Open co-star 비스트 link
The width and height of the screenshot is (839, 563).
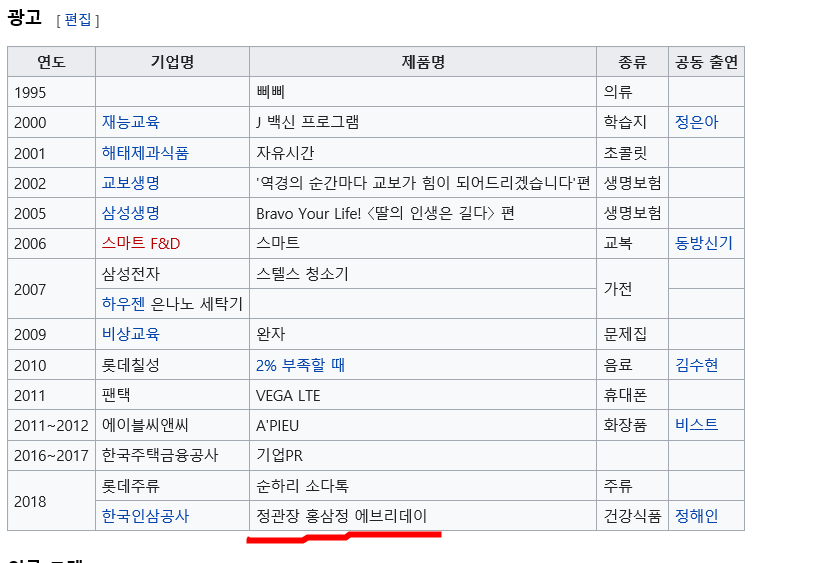696,425
